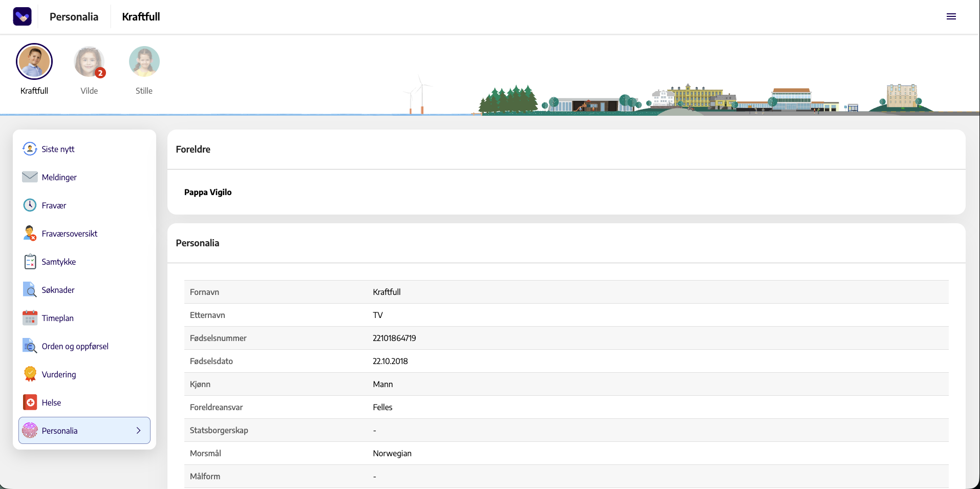Expand the Personalia menu chevron
The image size is (980, 489).
pyautogui.click(x=138, y=431)
